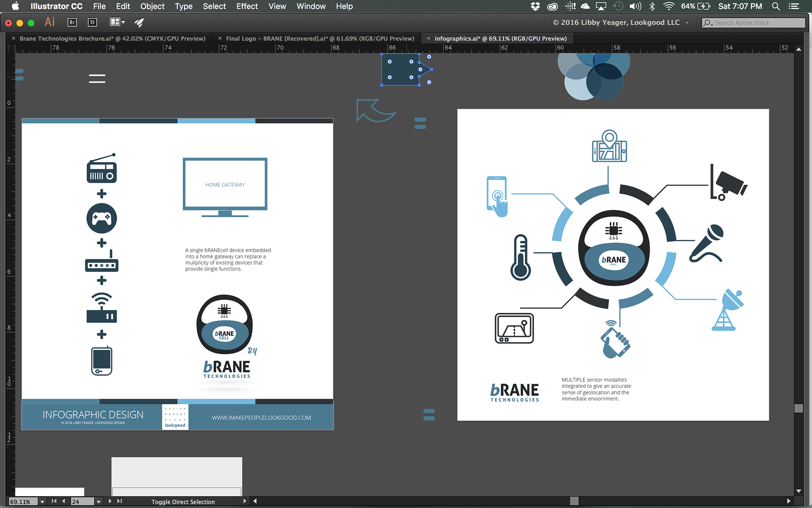The height and width of the screenshot is (508, 812).
Task: Select the game controller icon
Action: click(101, 218)
